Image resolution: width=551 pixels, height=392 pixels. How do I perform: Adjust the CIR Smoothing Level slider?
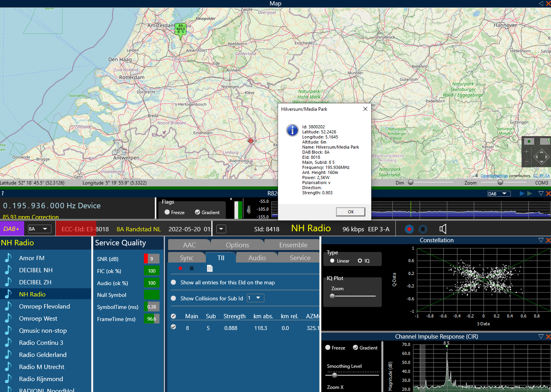click(335, 375)
